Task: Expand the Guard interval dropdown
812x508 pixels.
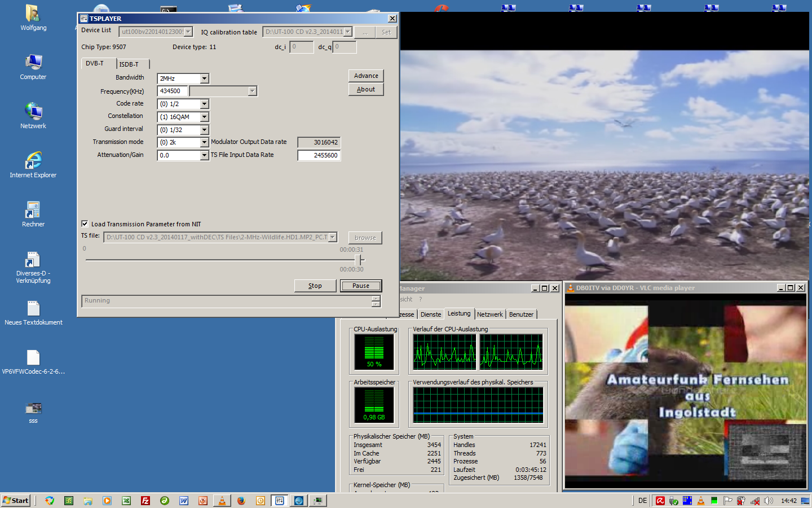Action: click(204, 130)
